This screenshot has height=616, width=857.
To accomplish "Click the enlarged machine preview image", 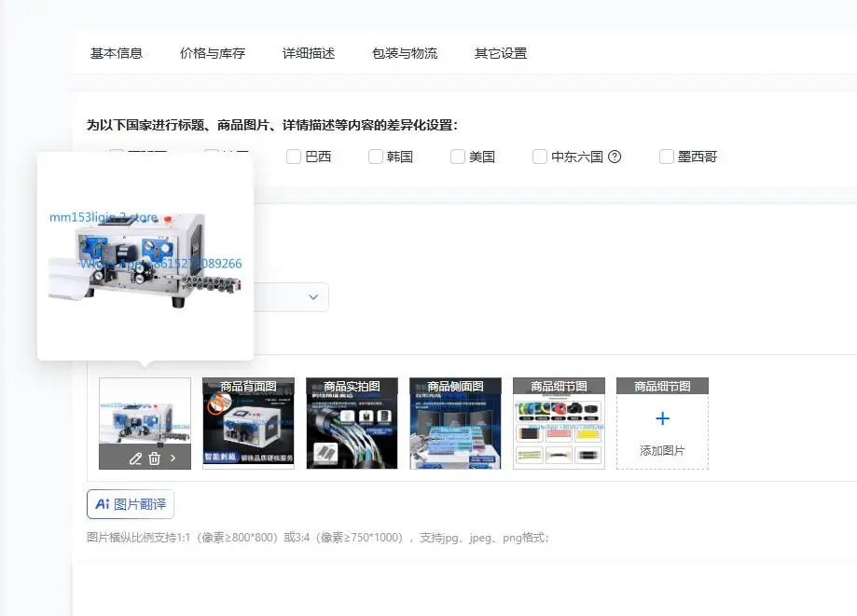I will point(145,256).
